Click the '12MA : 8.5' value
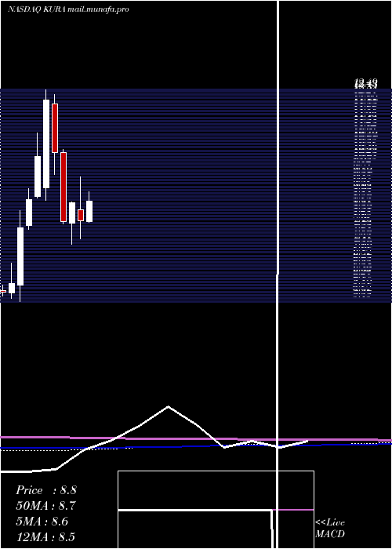Image resolution: width=392 pixels, height=549 pixels. click(45, 536)
